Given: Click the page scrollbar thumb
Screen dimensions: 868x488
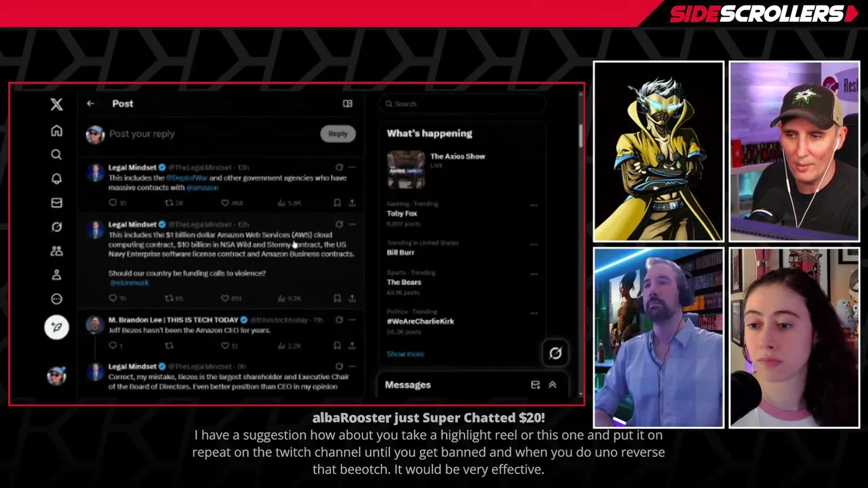Looking at the screenshot, I should point(580,136).
